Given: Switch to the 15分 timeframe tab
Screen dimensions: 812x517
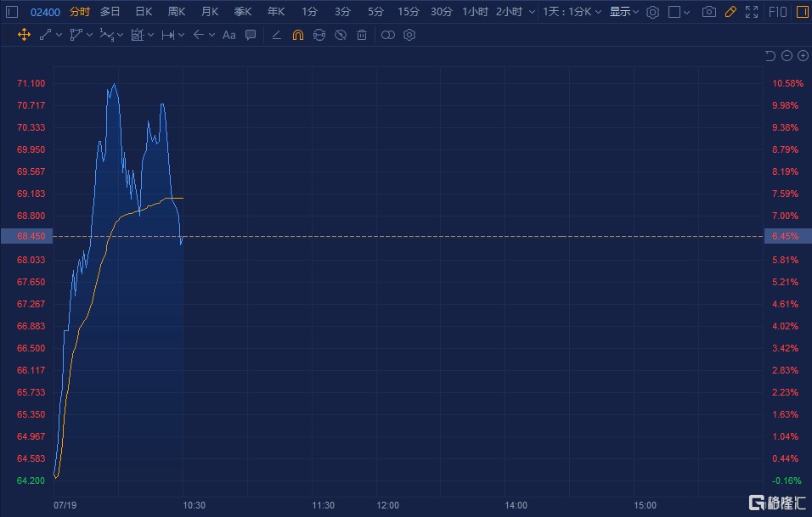Looking at the screenshot, I should 409,12.
